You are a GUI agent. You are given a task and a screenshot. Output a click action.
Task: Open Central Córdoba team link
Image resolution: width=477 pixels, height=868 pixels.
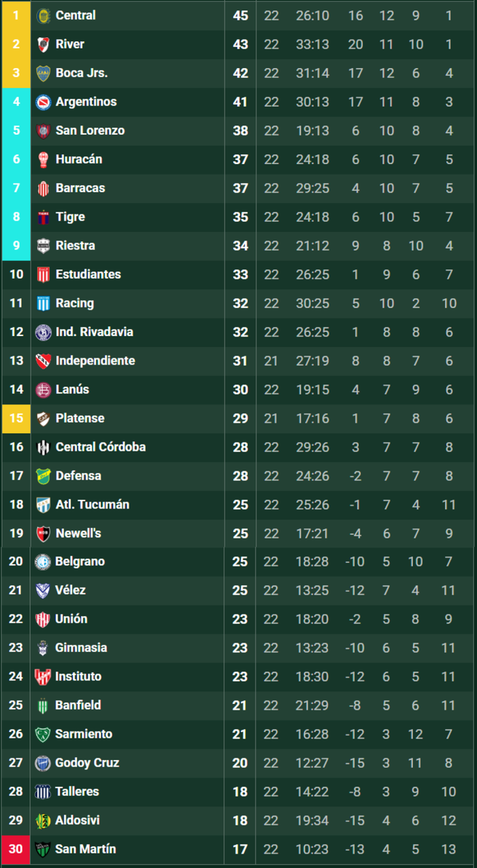point(101,446)
